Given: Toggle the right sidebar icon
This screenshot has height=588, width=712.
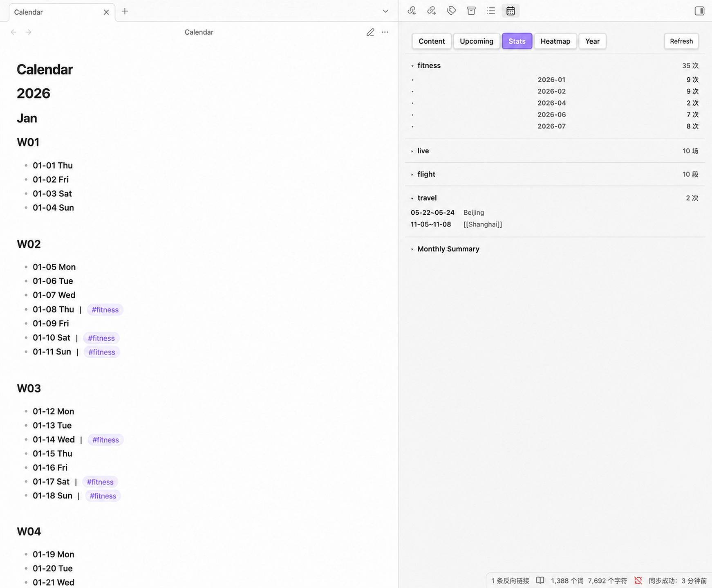Looking at the screenshot, I should (x=699, y=11).
